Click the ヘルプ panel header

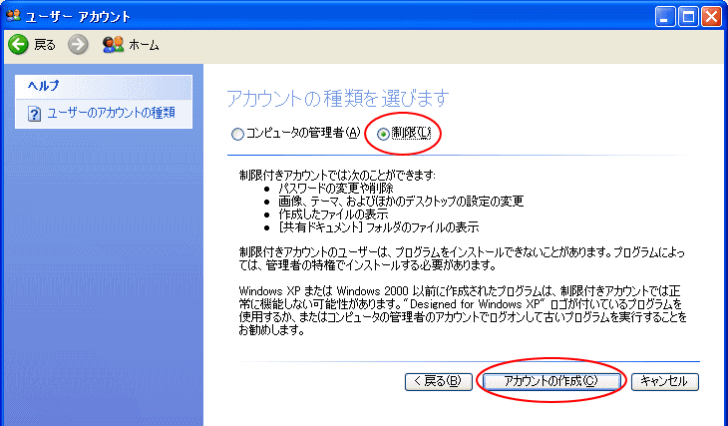[104, 87]
